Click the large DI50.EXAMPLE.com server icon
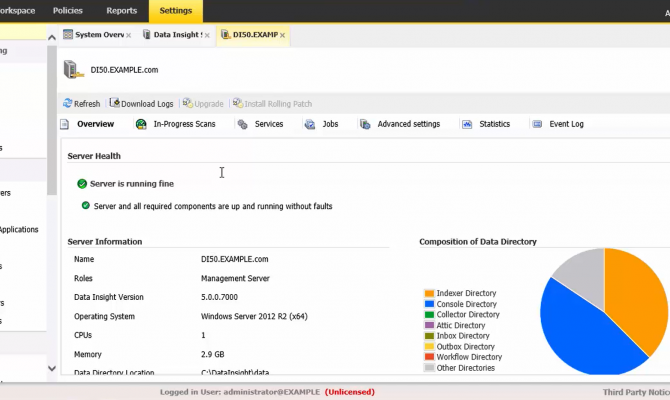The width and height of the screenshot is (670, 400). pyautogui.click(x=73, y=70)
